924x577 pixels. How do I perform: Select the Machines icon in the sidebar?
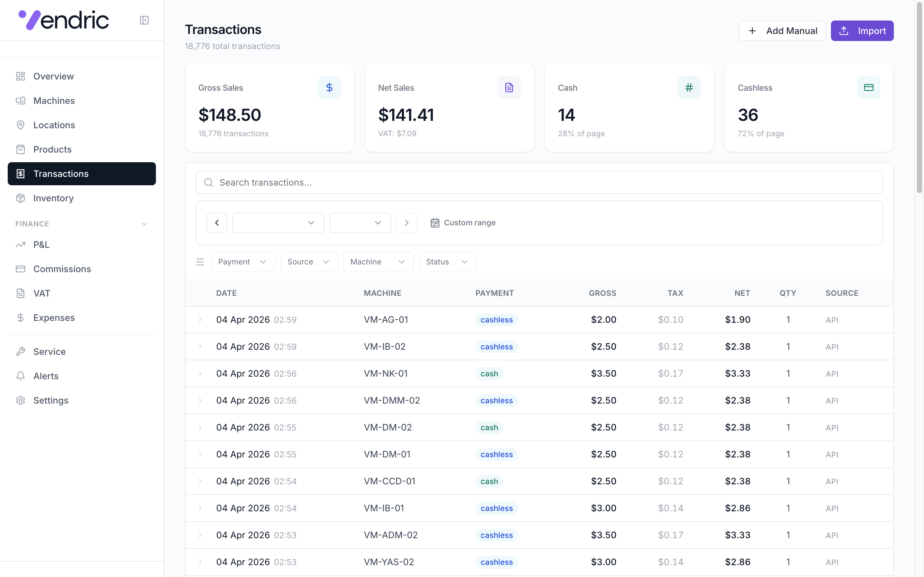coord(21,100)
